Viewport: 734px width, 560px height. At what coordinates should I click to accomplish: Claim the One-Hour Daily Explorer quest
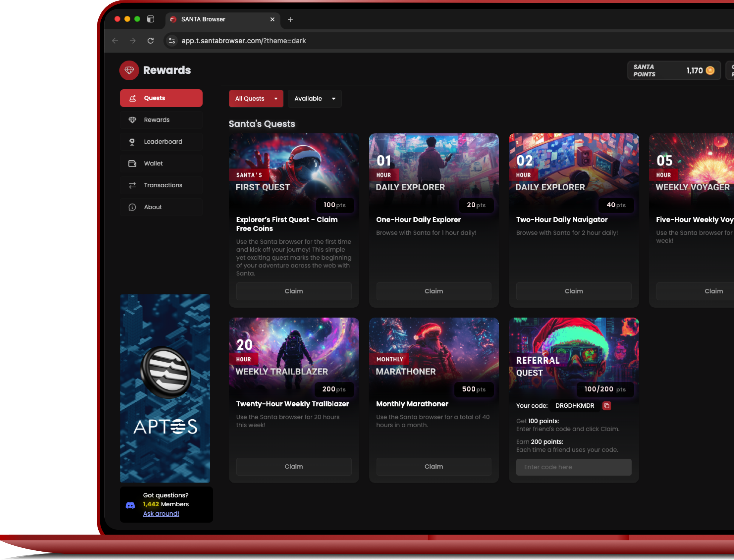(x=433, y=291)
